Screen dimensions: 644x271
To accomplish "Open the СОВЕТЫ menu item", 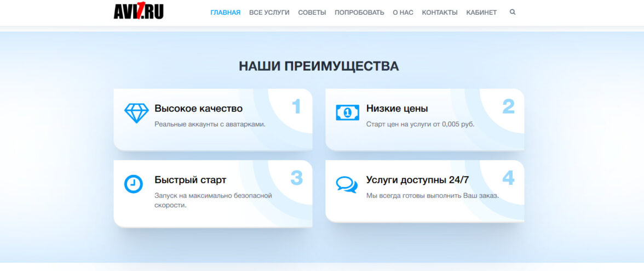I will pyautogui.click(x=312, y=12).
